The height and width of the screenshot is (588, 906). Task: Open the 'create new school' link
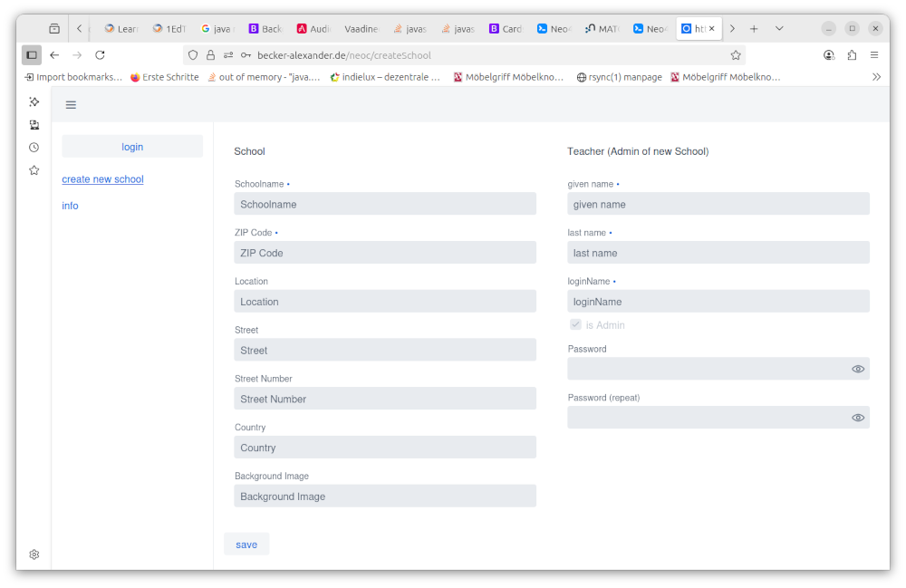pyautogui.click(x=102, y=178)
